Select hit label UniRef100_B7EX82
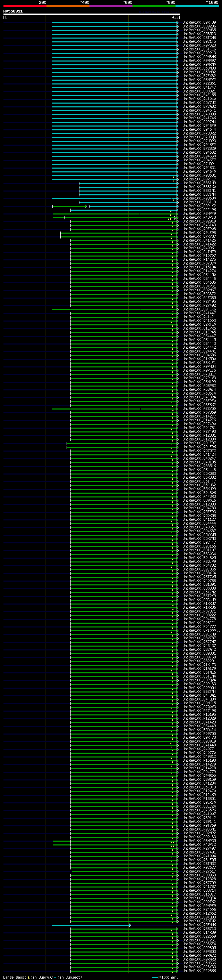 pos(199,76)
